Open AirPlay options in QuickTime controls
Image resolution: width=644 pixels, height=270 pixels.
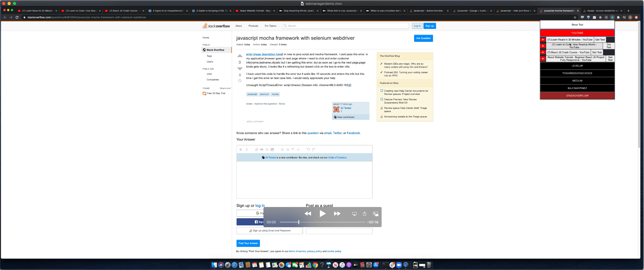(354, 214)
